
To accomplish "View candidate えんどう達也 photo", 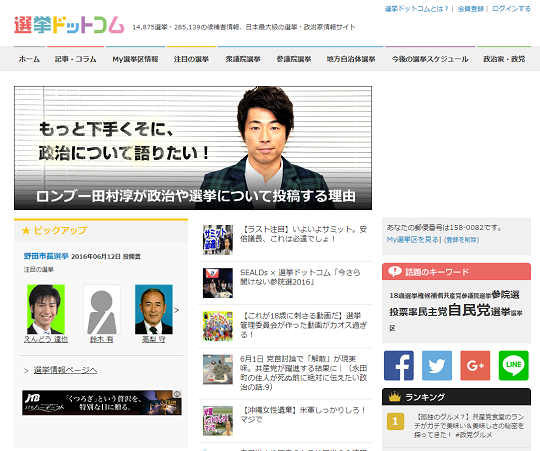I will (46, 309).
